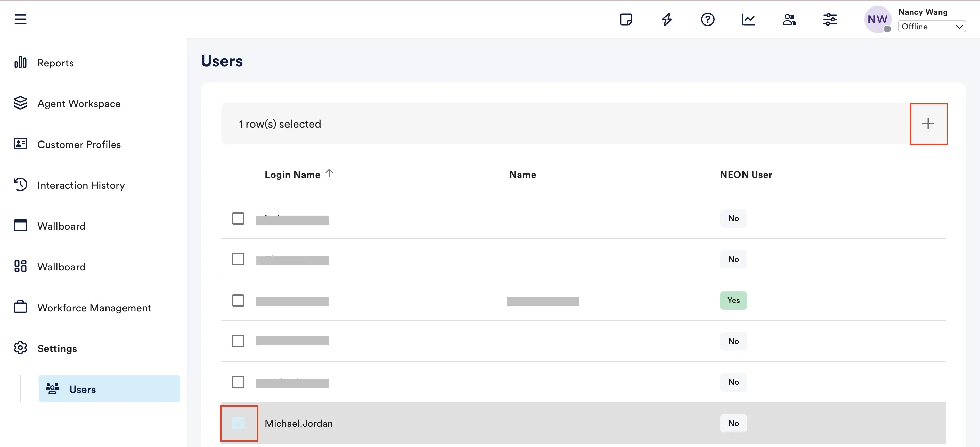980x447 pixels.
Task: Click the sticky note icon in header
Action: click(626, 19)
